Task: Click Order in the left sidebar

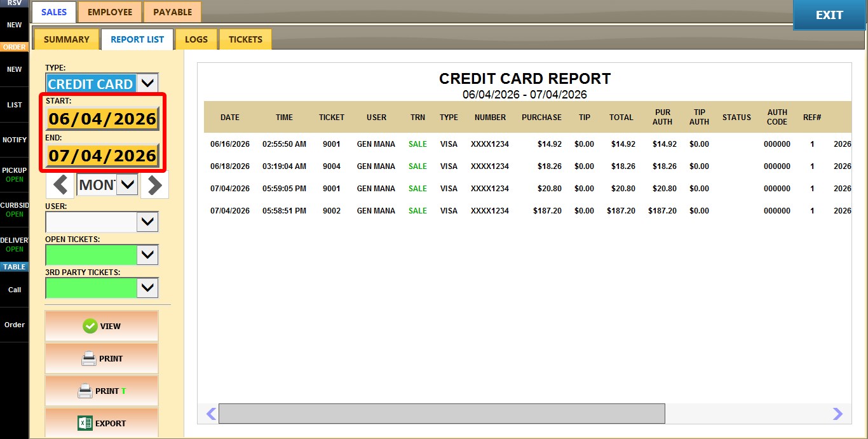Action: point(14,325)
